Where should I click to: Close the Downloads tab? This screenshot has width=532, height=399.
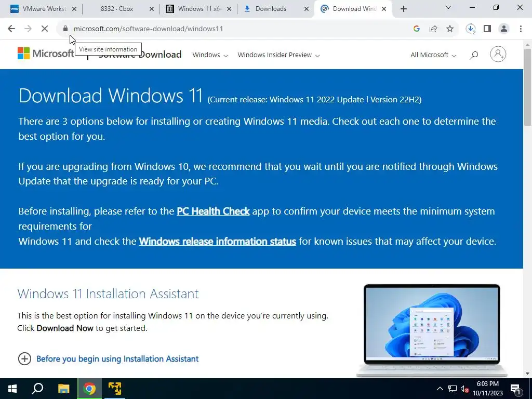point(307,9)
